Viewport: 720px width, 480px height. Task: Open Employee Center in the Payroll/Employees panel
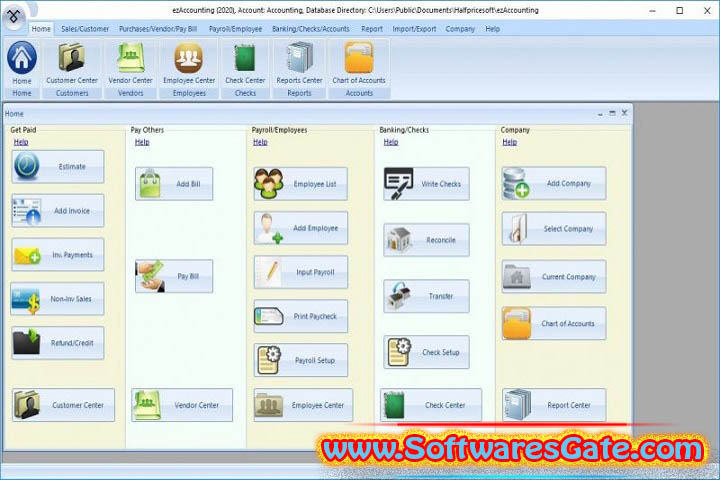[304, 405]
